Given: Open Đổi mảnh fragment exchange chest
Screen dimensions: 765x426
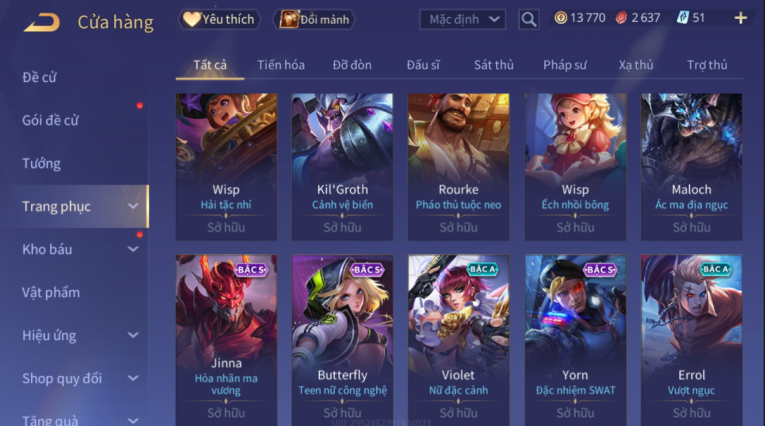Looking at the screenshot, I should [x=315, y=20].
